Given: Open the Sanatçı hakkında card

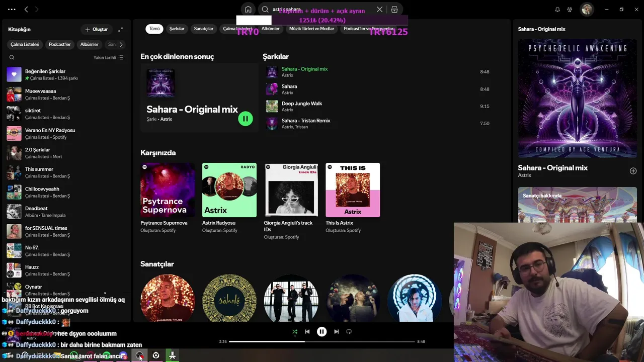Looking at the screenshot, I should tap(577, 205).
